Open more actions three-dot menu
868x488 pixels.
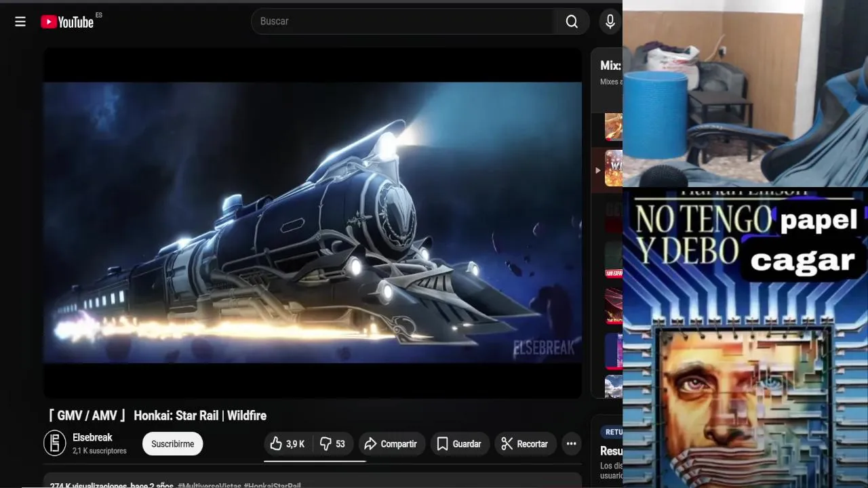(x=572, y=444)
